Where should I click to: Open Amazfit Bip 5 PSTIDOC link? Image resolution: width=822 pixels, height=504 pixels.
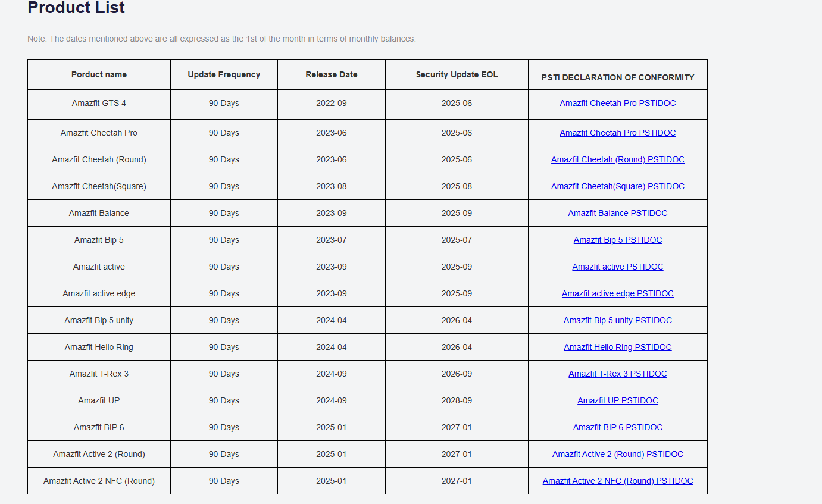tap(618, 240)
